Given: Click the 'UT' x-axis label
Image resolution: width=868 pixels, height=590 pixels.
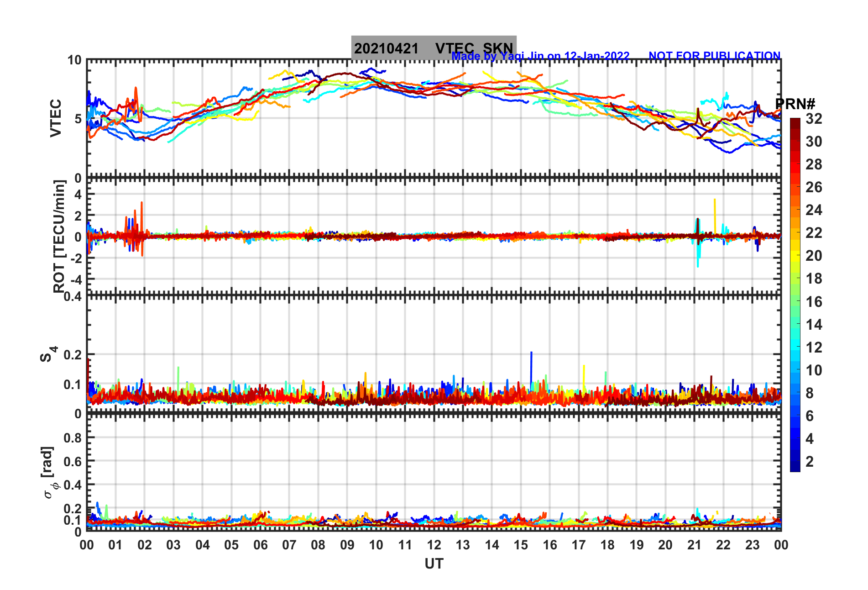Looking at the screenshot, I should 434,564.
